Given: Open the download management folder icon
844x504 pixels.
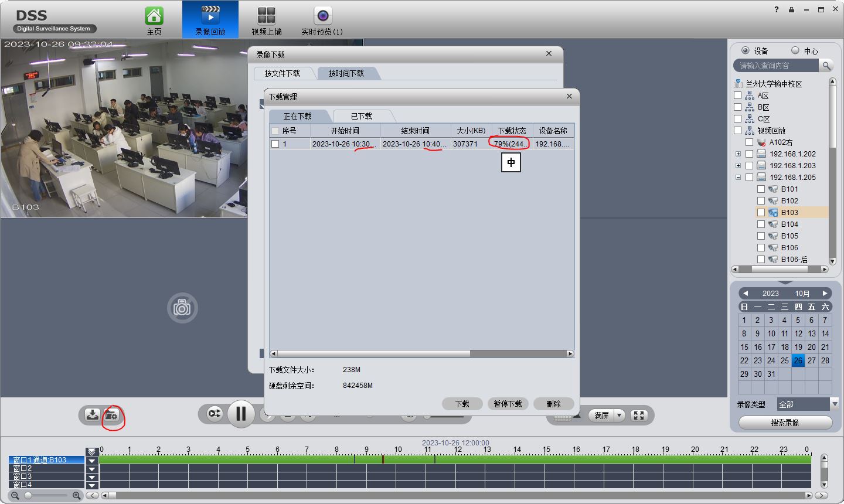Looking at the screenshot, I should point(111,416).
